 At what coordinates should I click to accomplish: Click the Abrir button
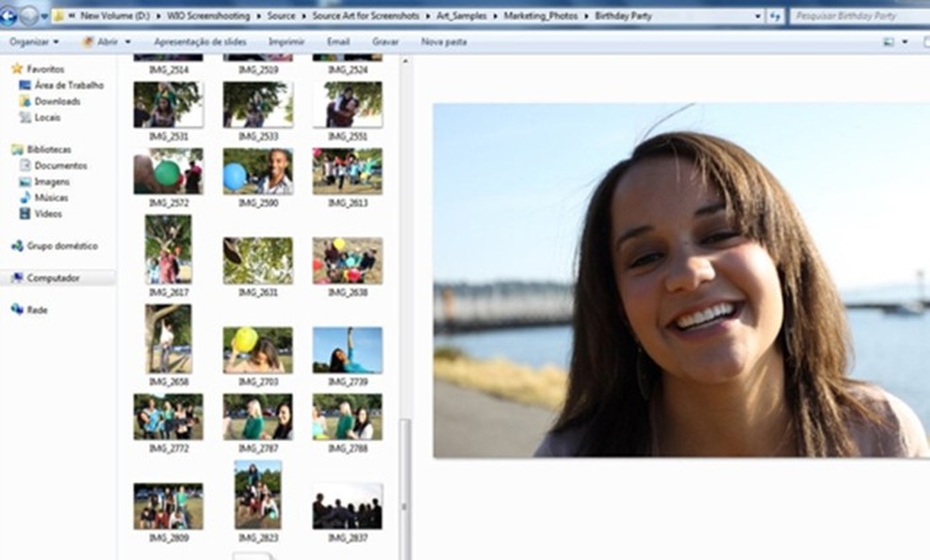pyautogui.click(x=100, y=42)
